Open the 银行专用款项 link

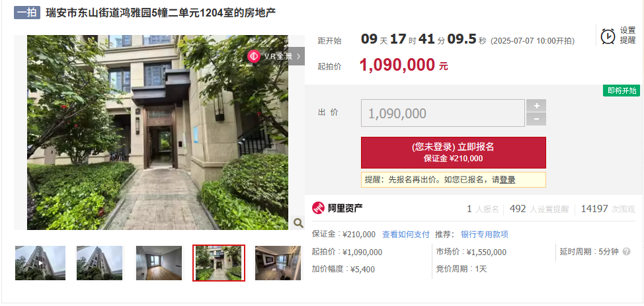[x=485, y=234]
